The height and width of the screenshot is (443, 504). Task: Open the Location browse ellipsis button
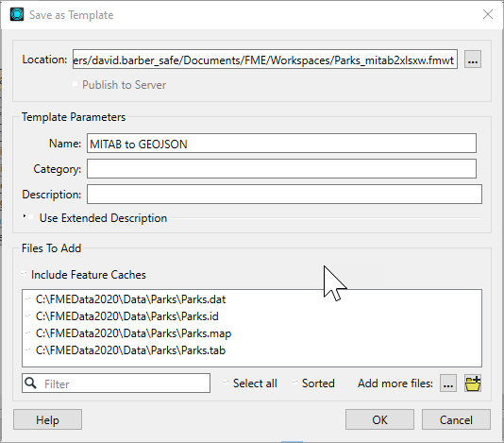coord(473,60)
